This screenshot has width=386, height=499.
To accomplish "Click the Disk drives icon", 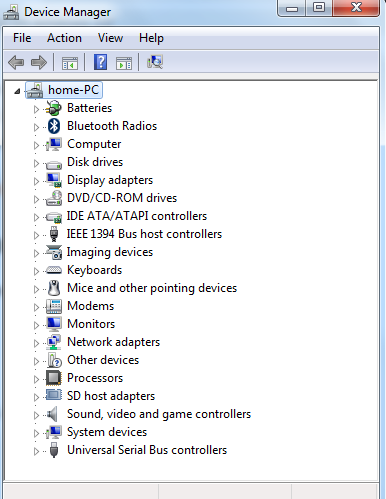I will tap(54, 164).
